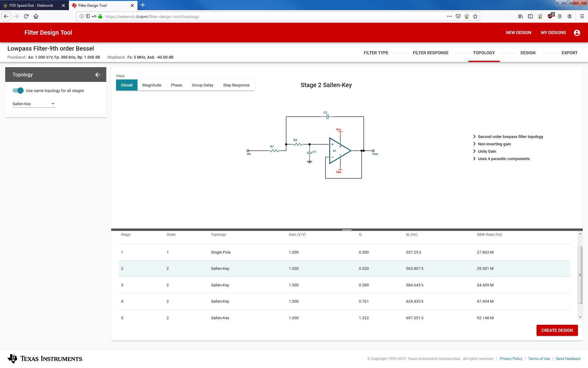Toggle 'Use same topology for all stages'

click(x=18, y=90)
